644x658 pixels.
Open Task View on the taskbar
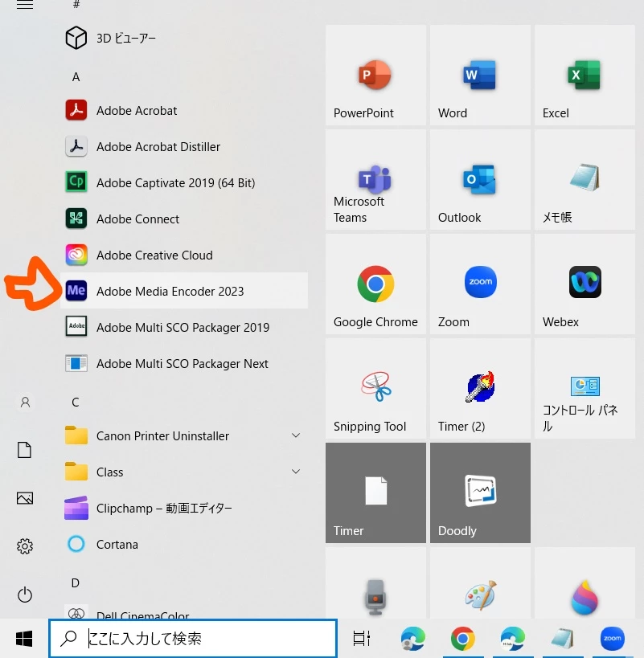click(362, 638)
